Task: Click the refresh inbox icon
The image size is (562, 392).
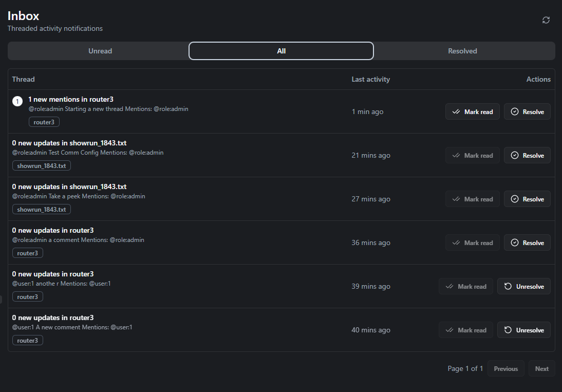Action: pos(546,20)
